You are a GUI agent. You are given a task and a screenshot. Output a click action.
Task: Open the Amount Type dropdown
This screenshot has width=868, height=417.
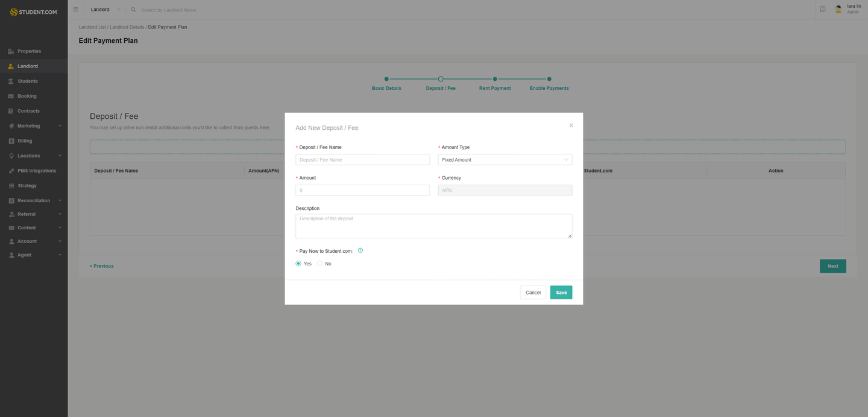pyautogui.click(x=505, y=159)
